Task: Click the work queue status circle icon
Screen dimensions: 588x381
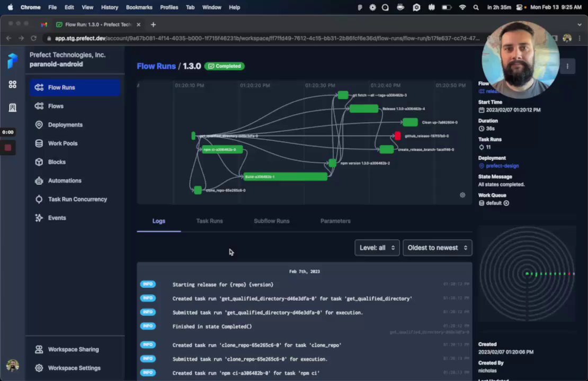Action: click(506, 203)
